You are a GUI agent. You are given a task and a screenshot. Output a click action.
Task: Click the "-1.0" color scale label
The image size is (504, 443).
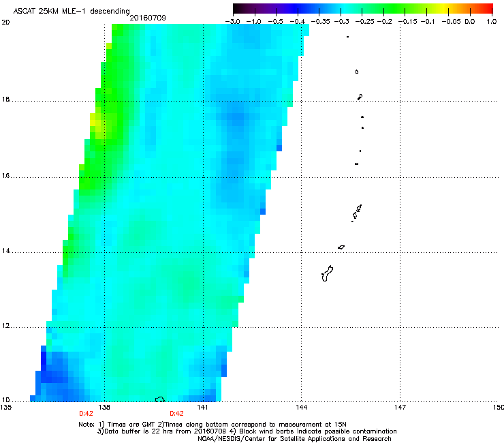click(x=253, y=22)
